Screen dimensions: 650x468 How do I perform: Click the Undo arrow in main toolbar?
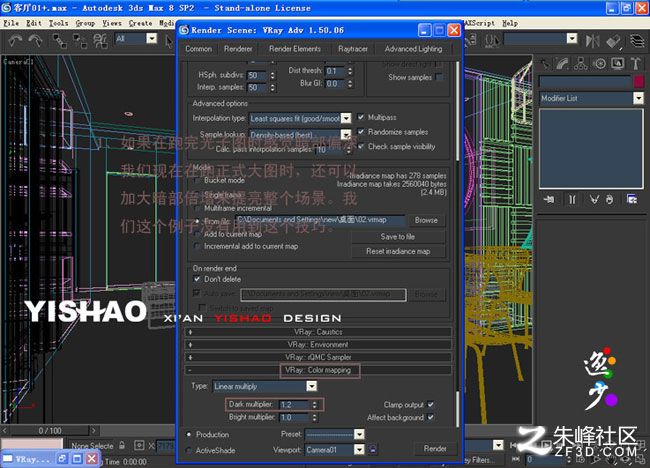(15, 41)
